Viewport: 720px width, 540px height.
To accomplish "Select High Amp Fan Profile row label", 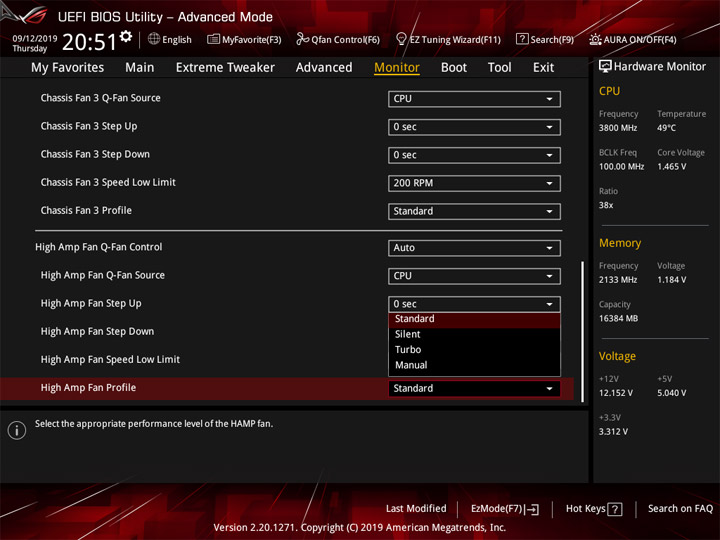I will click(88, 388).
